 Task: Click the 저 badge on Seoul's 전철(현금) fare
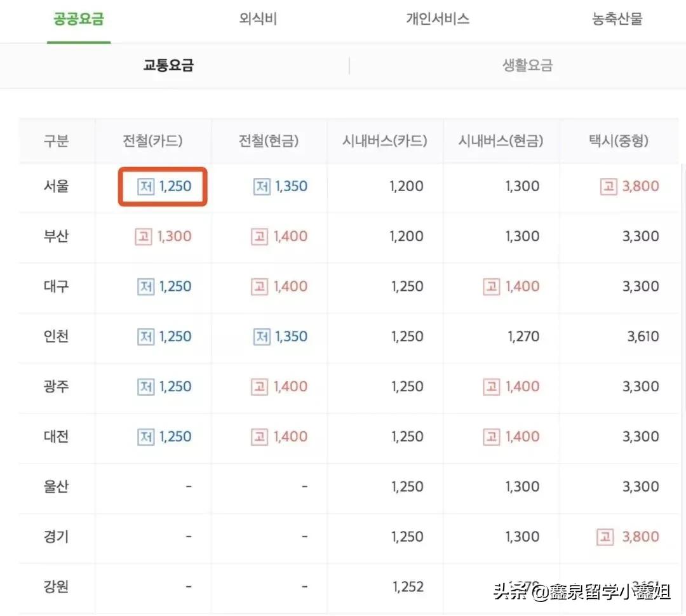[x=262, y=186]
